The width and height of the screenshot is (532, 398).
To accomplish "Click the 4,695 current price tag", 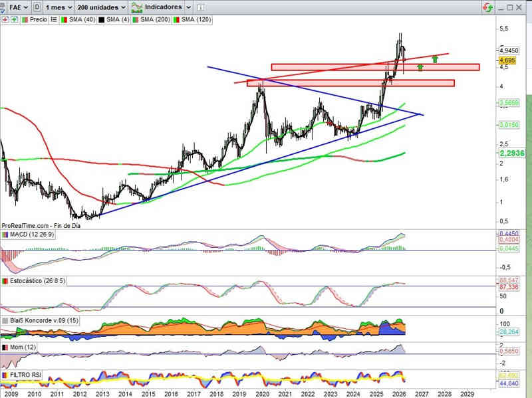I will coord(506,60).
